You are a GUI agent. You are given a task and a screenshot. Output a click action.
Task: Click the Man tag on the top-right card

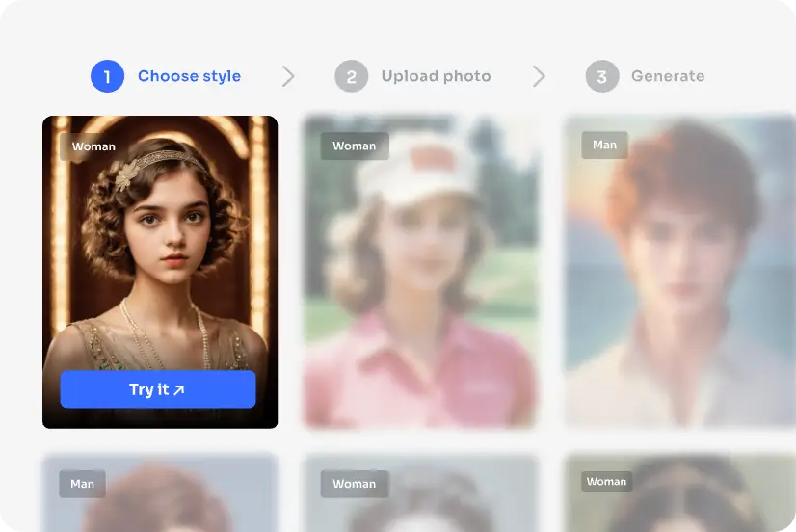[x=604, y=145]
